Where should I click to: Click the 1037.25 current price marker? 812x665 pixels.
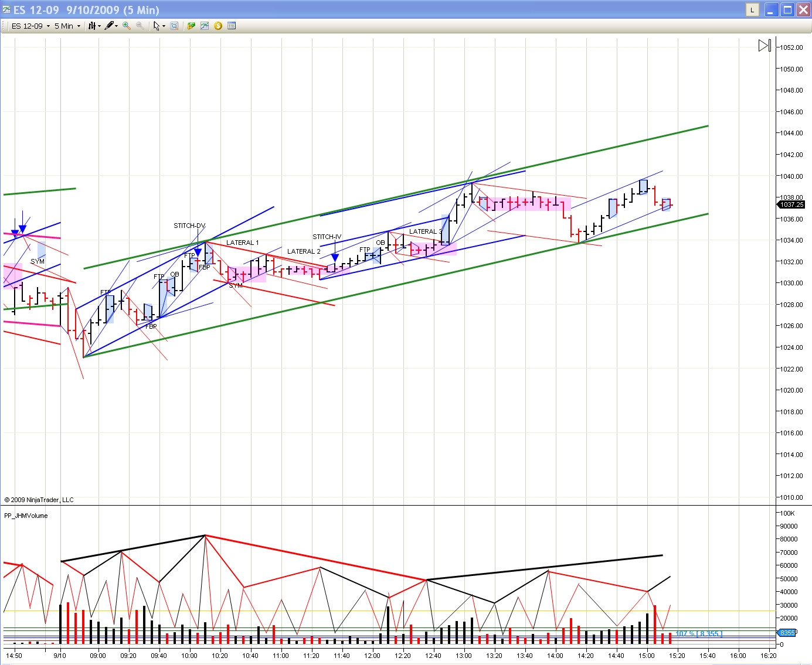point(791,204)
